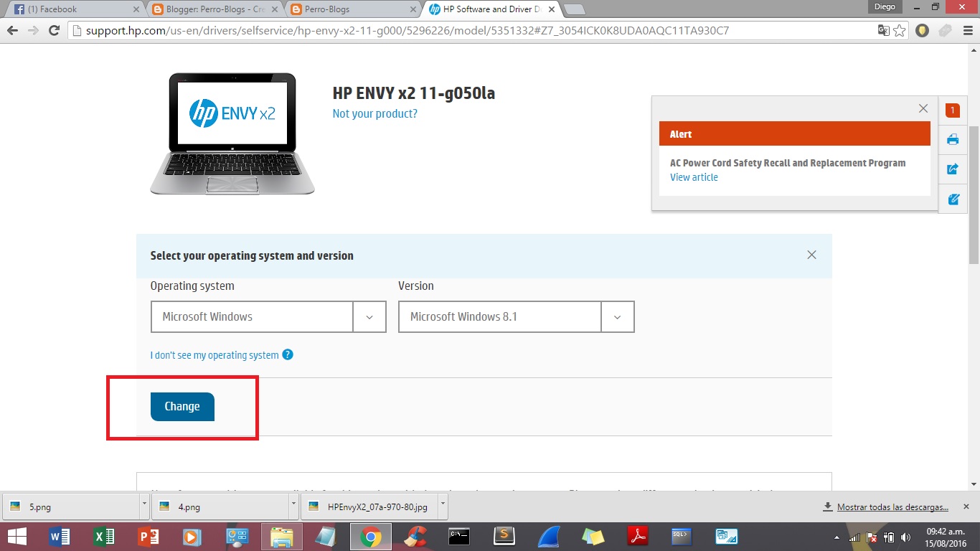Click the Chrome taskbar icon
Screen dimensions: 980x551
[x=370, y=537]
